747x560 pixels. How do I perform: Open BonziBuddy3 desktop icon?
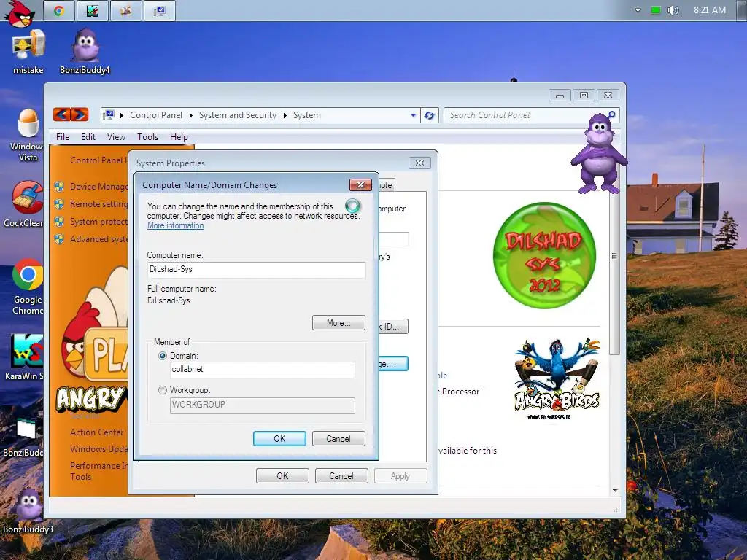pos(28,510)
